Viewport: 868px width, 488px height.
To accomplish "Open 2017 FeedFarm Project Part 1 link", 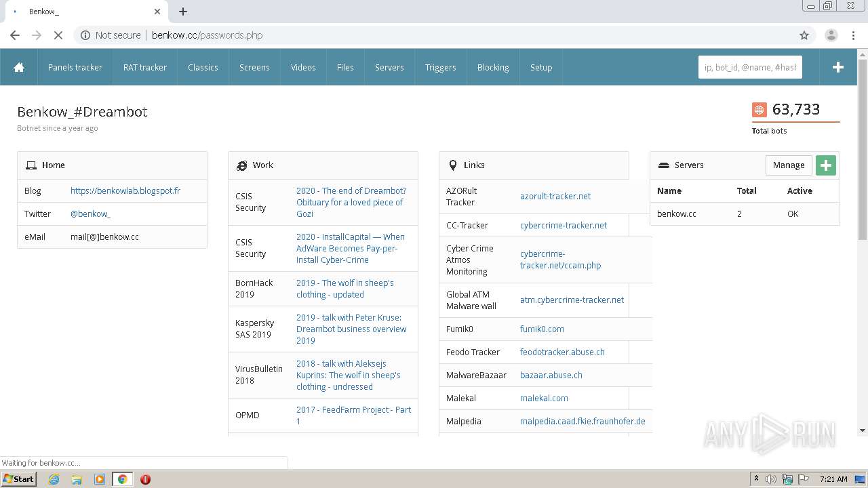I will (x=353, y=415).
